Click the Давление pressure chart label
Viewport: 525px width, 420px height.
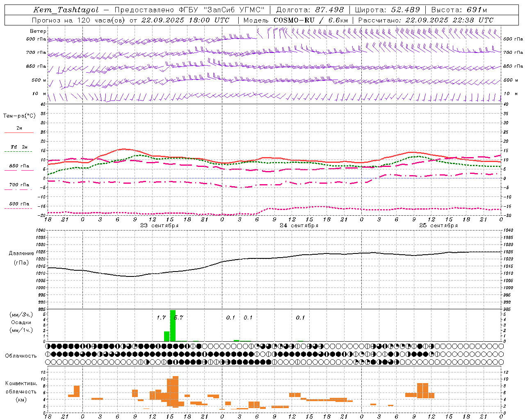click(21, 253)
